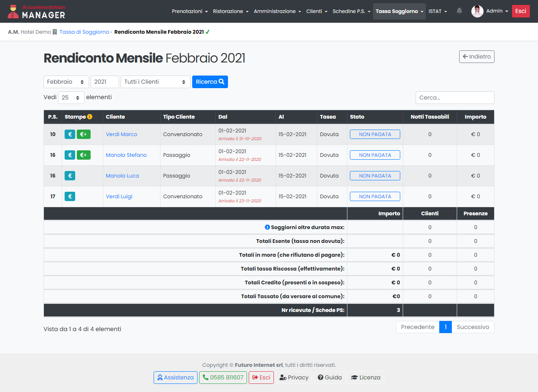This screenshot has width=538, height=392.
Task: Click the notification bell icon
Action: pos(459,11)
